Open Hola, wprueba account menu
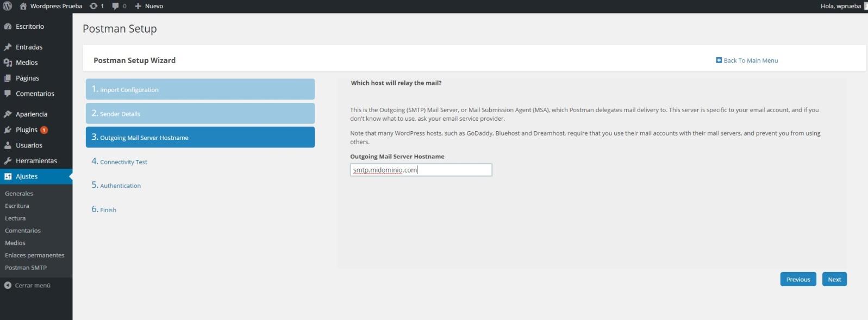This screenshot has height=320, width=868. point(841,6)
